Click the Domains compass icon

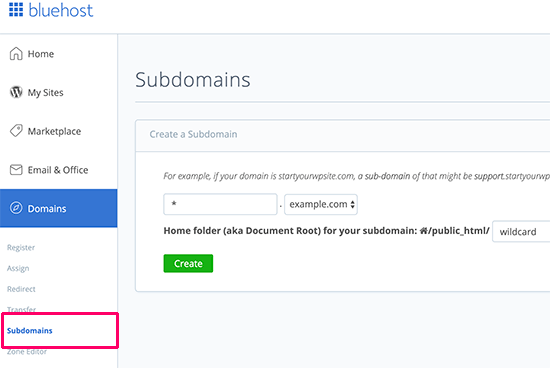pyautogui.click(x=16, y=208)
